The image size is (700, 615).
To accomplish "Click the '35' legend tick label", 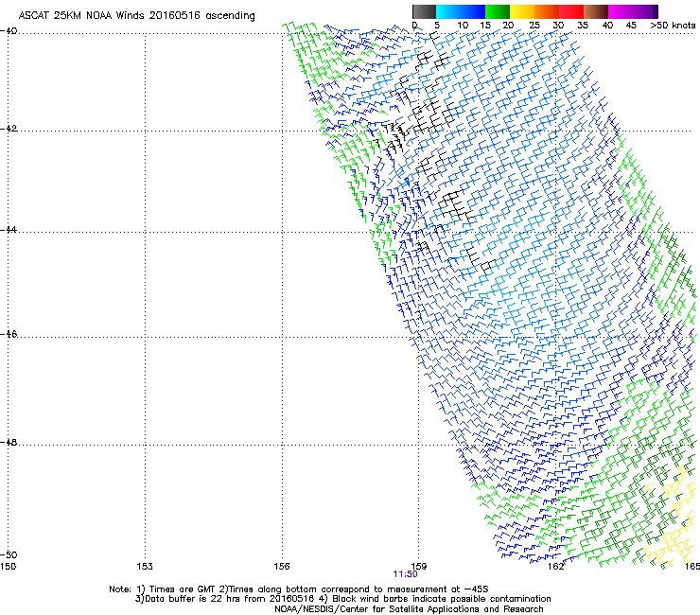I will pyautogui.click(x=583, y=26).
